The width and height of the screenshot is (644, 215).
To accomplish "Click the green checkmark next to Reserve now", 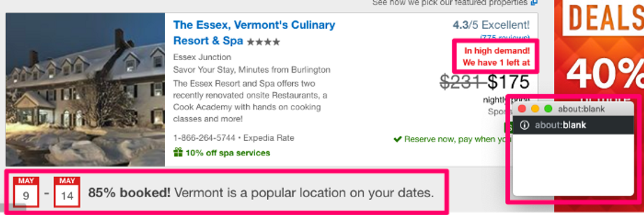I will pos(397,139).
